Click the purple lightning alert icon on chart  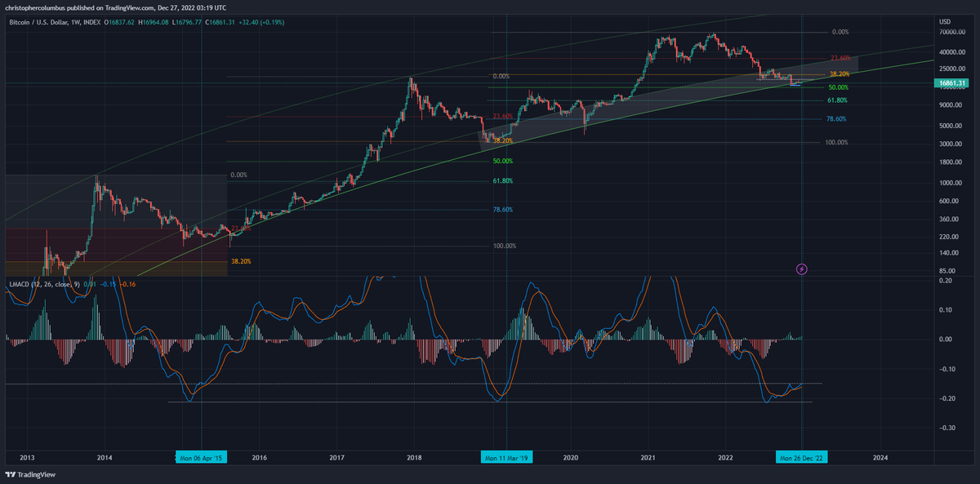802,269
